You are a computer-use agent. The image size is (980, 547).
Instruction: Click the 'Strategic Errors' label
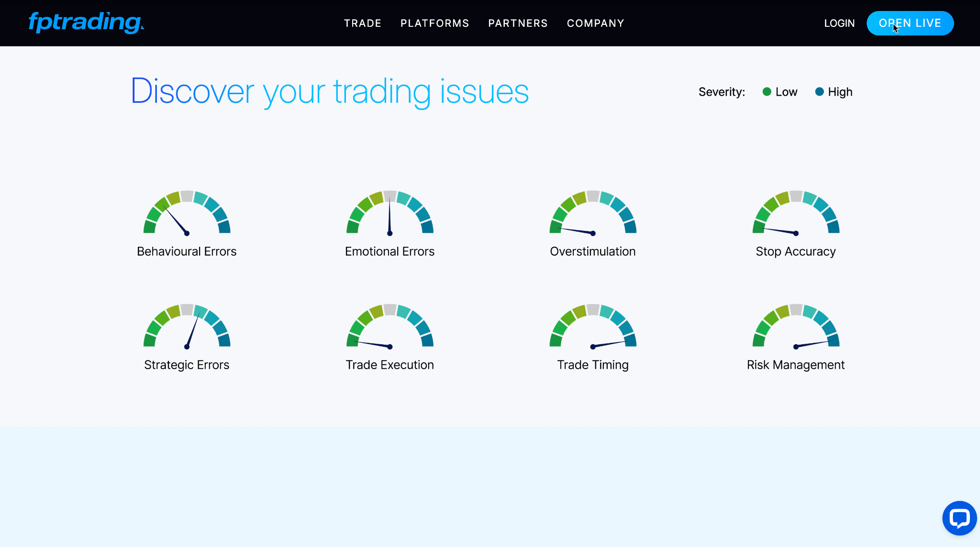(187, 365)
